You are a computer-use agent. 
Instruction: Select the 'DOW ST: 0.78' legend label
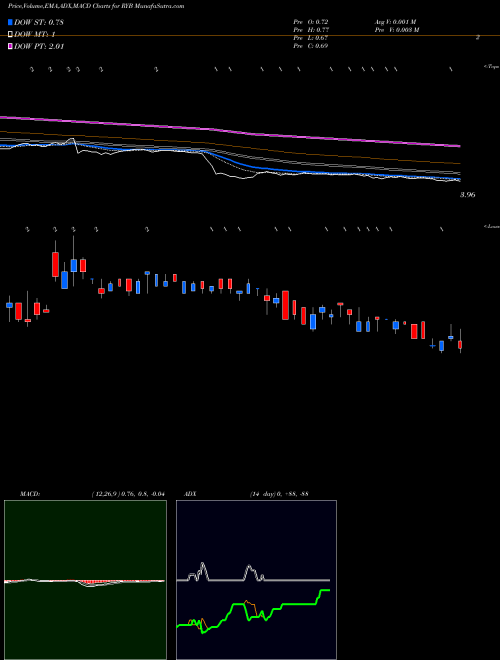(x=39, y=22)
